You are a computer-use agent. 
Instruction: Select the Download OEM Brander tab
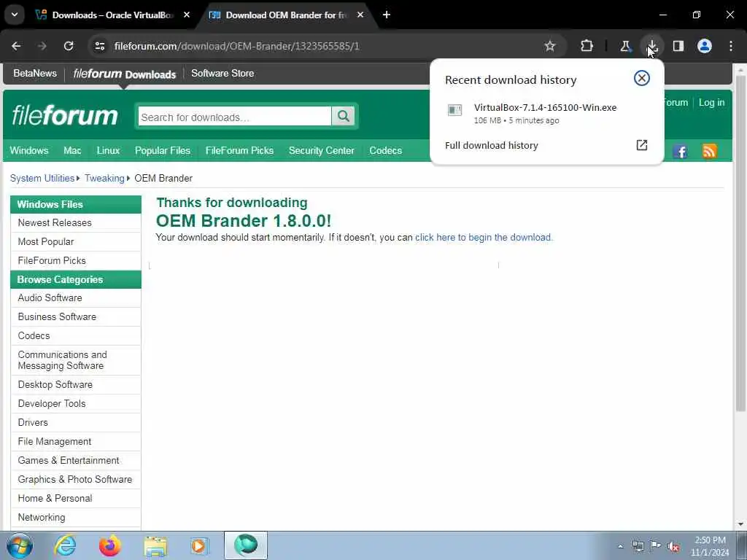point(286,15)
